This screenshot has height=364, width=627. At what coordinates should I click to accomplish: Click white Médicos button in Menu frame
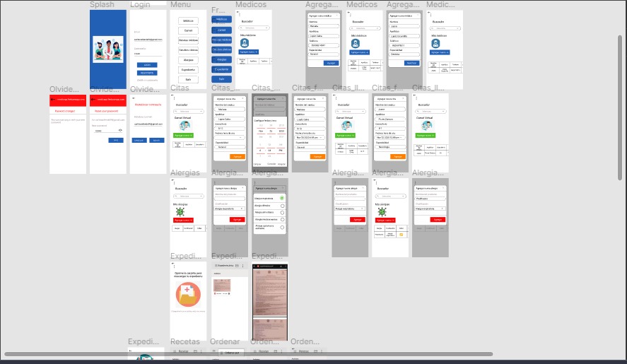(x=188, y=20)
